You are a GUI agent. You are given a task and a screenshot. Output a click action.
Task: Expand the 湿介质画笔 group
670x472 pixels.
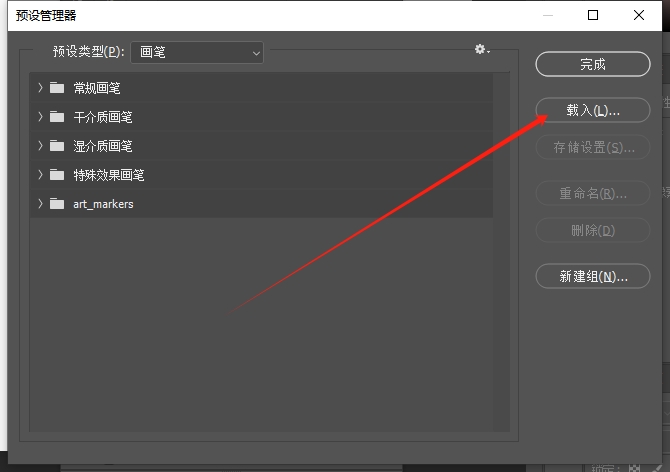(x=40, y=146)
